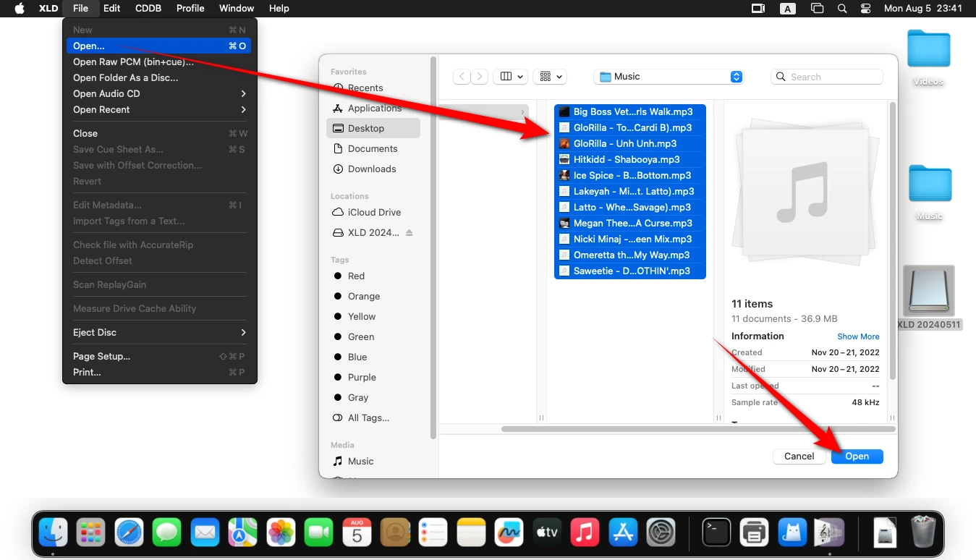
Task: Open Mail app in the dock
Action: (205, 533)
